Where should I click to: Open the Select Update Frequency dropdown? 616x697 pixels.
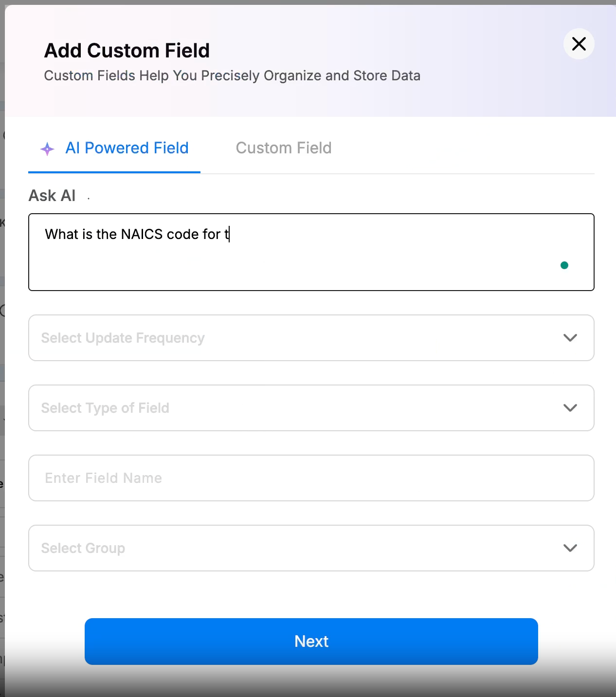(311, 338)
